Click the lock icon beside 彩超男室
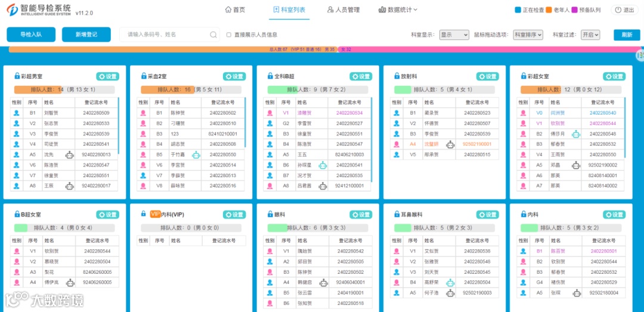Image resolution: width=644 pixels, height=312 pixels. click(17, 76)
